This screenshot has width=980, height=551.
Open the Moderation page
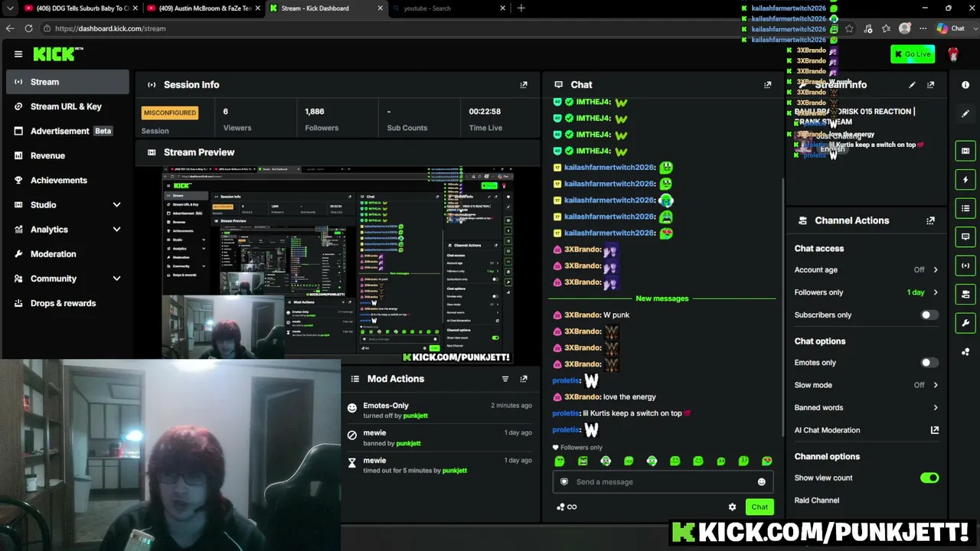(67, 254)
